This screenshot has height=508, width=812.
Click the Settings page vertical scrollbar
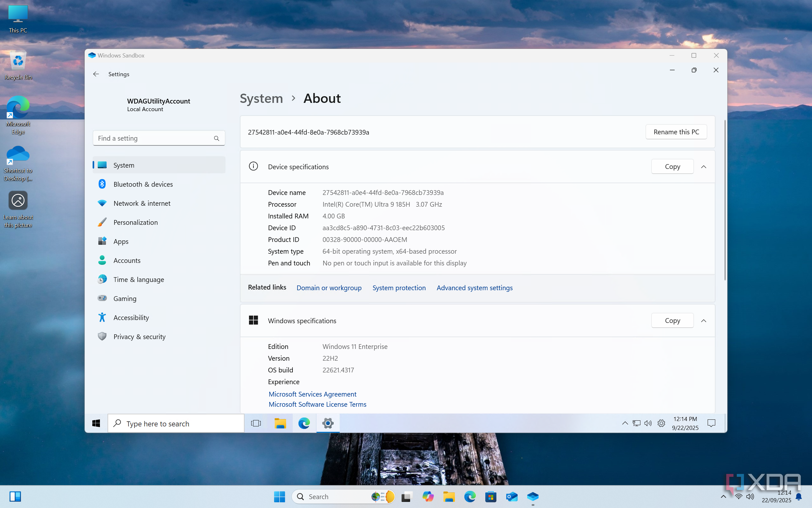pos(725,200)
